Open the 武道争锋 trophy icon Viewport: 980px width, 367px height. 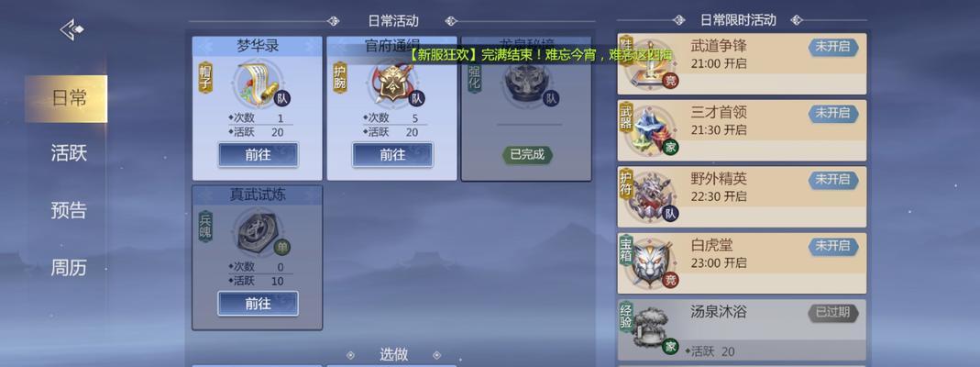[x=650, y=63]
